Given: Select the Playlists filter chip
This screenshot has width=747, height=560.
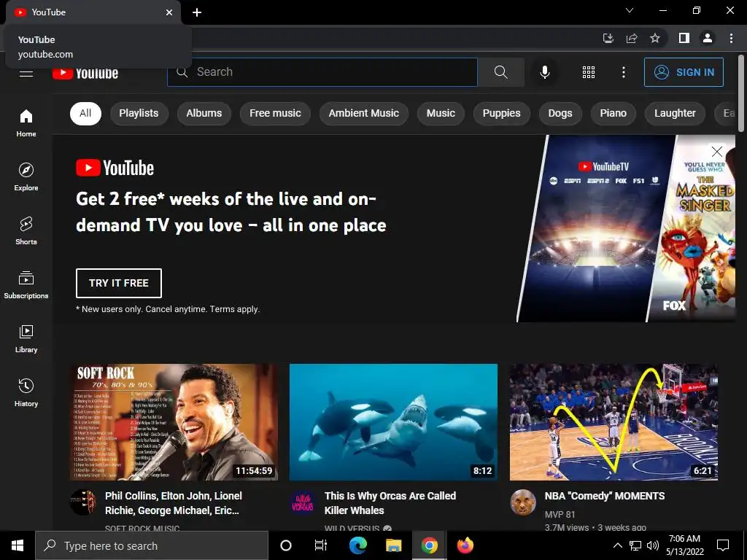Looking at the screenshot, I should click(x=139, y=113).
